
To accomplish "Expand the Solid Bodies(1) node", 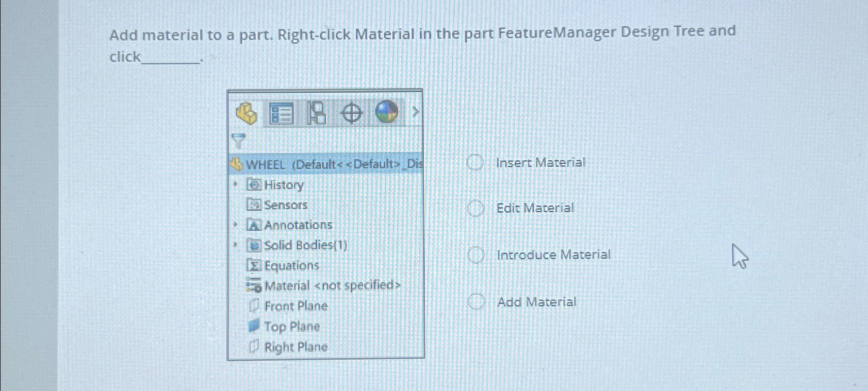I will coord(235,245).
